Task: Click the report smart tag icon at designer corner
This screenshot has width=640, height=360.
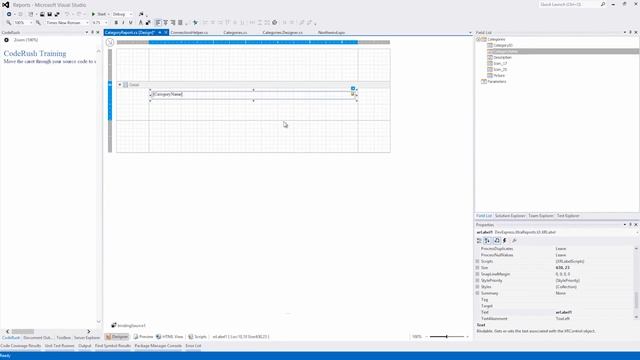Action: [110, 42]
